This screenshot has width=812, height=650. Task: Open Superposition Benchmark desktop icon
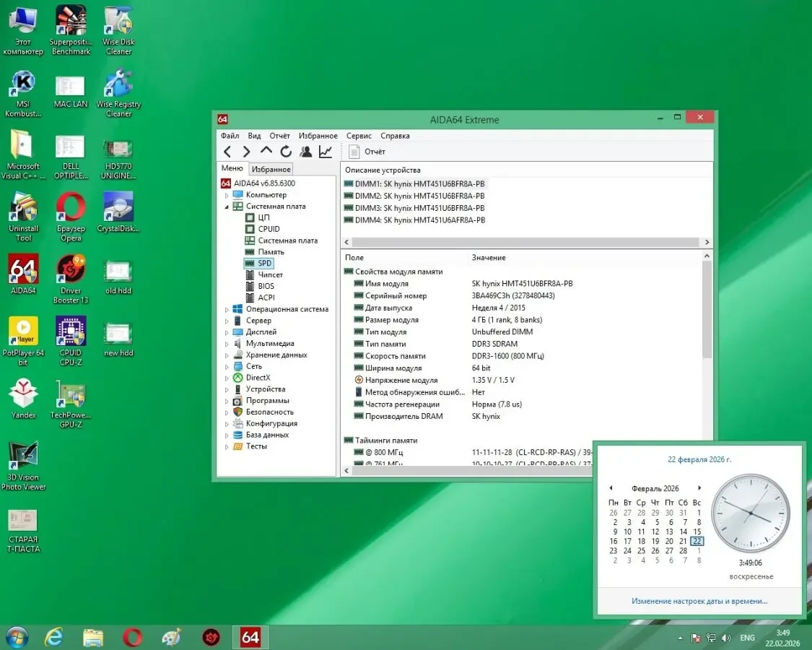click(x=71, y=30)
